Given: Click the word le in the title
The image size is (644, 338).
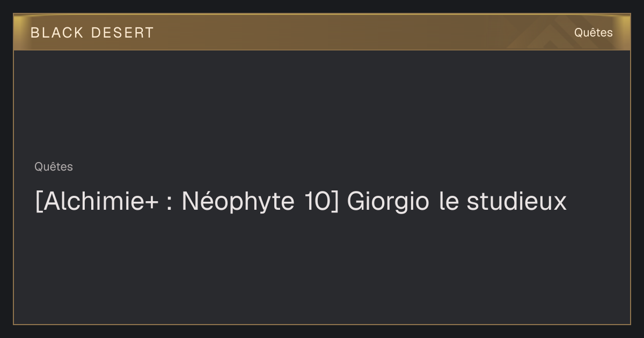Looking at the screenshot, I should pos(448,202).
